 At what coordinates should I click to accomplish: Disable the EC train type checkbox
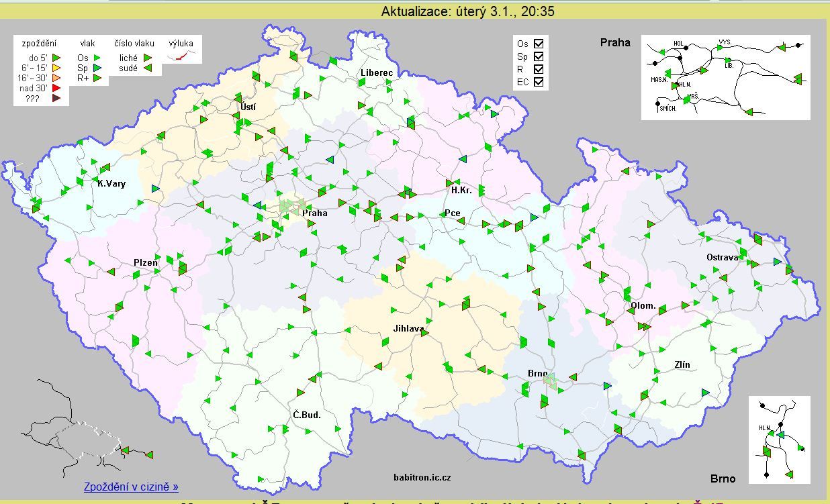tap(538, 82)
